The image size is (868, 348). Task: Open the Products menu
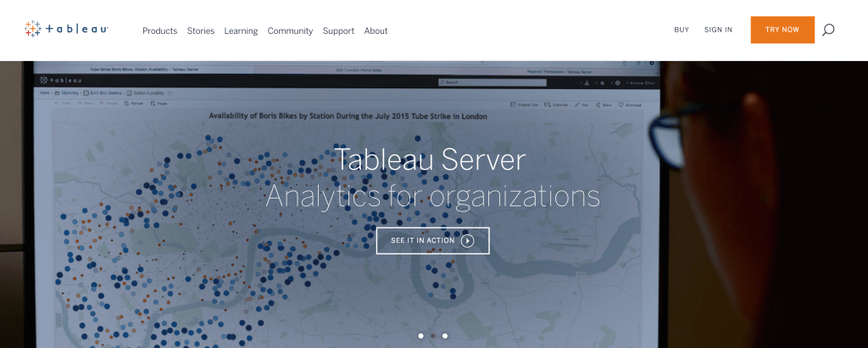[x=160, y=31]
